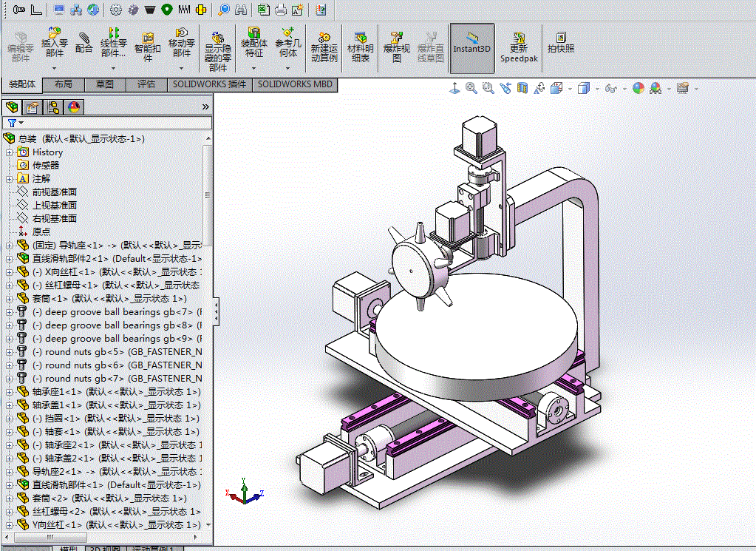Expand the 注解 tree node
The height and width of the screenshot is (551, 756).
point(9,179)
